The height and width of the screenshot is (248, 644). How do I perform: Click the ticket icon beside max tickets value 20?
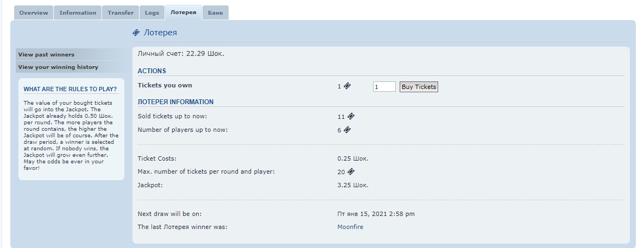pyautogui.click(x=351, y=171)
